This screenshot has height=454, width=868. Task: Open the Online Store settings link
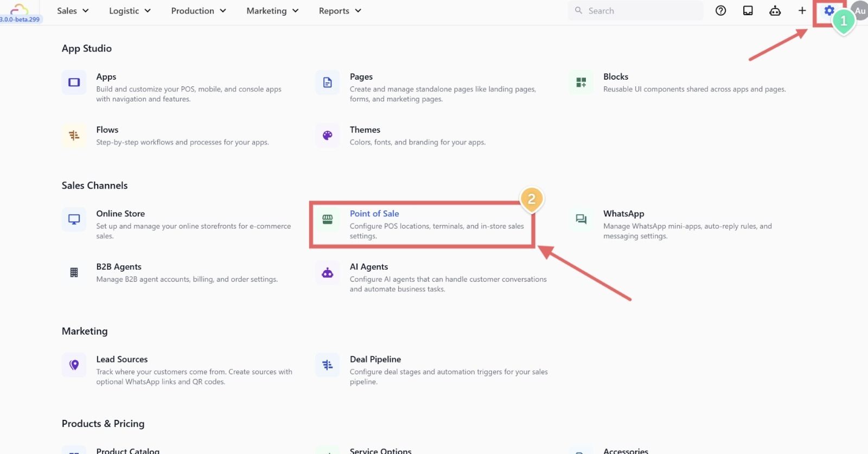pyautogui.click(x=120, y=214)
